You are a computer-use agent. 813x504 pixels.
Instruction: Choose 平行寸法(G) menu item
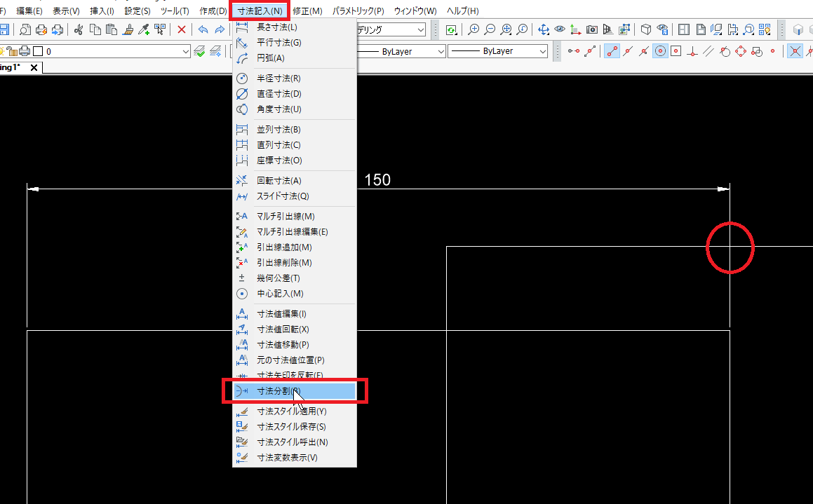pyautogui.click(x=295, y=43)
